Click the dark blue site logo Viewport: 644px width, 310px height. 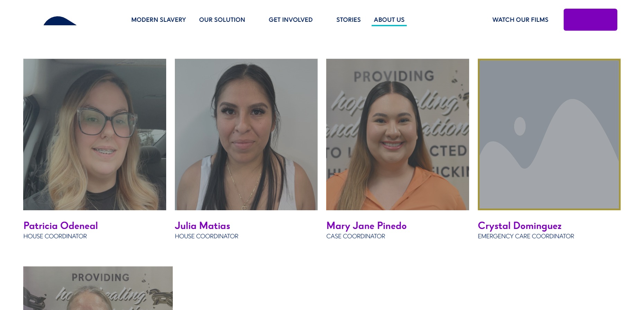point(60,21)
